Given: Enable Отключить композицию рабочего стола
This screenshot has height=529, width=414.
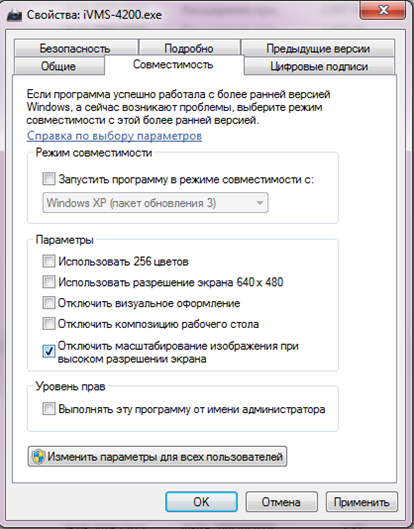Looking at the screenshot, I should pos(49,324).
